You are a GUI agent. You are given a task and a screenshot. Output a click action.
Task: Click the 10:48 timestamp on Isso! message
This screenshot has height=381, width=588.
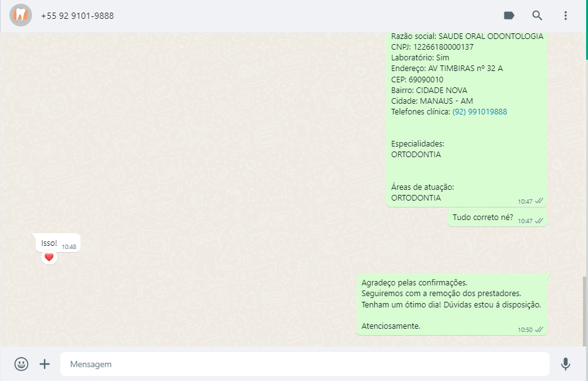point(69,246)
